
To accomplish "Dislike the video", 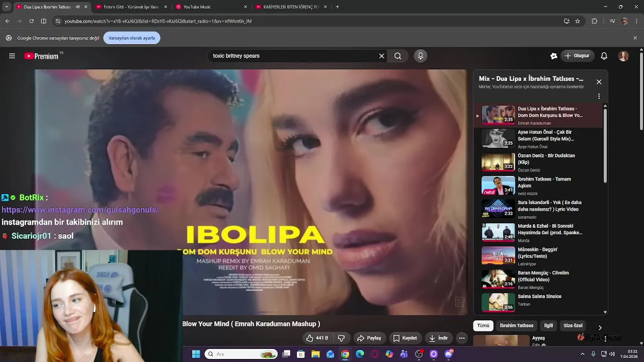I will click(341, 338).
